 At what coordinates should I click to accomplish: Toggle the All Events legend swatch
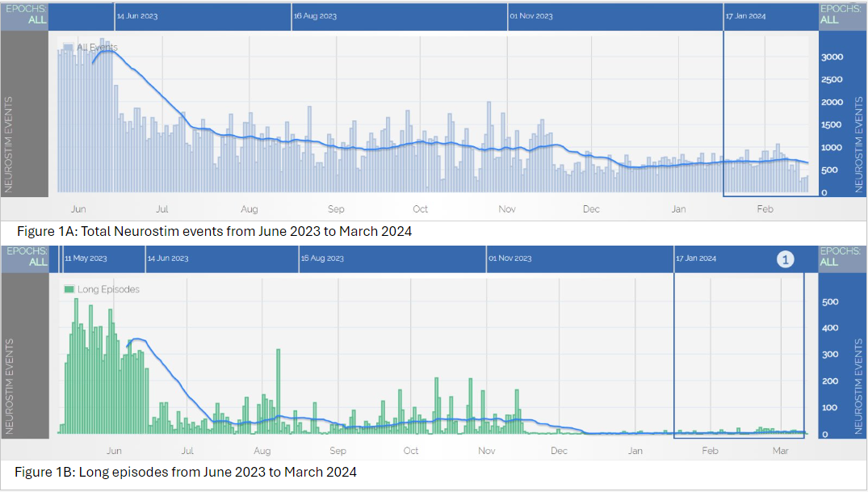[69, 48]
